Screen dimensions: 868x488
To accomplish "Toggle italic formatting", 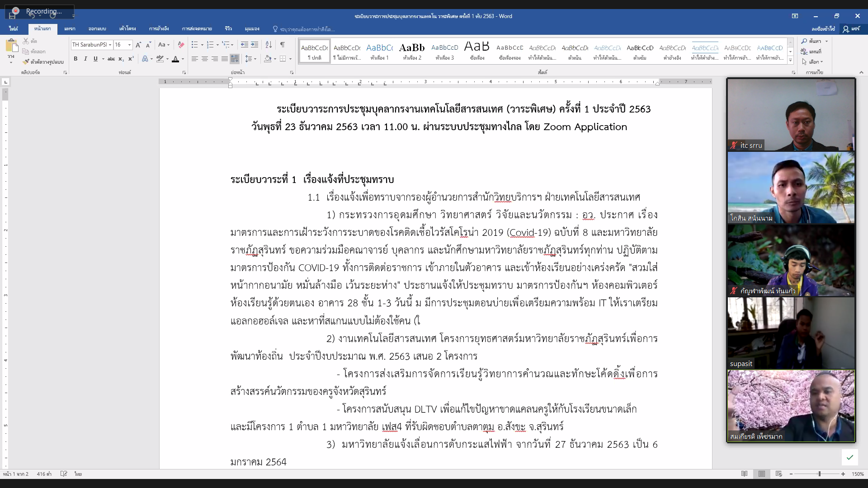I will click(85, 59).
